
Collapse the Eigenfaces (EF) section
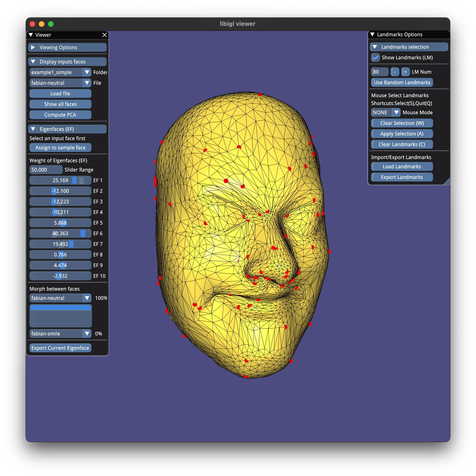33,129
